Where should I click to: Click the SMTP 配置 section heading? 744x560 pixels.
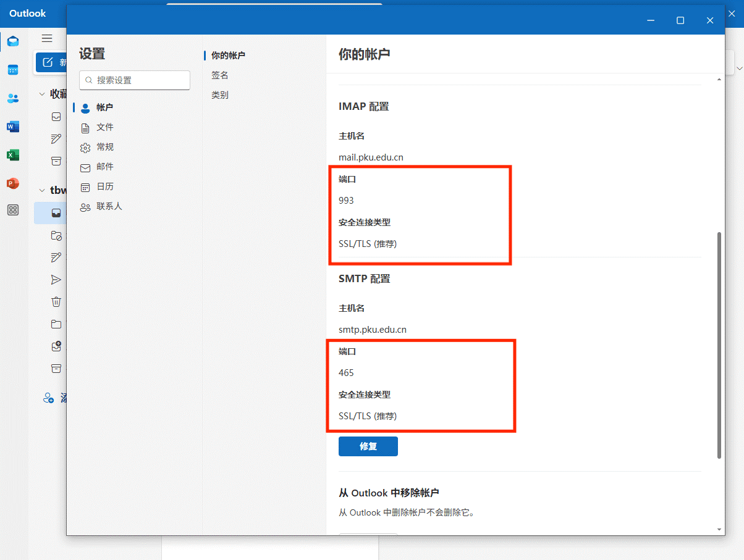[365, 279]
